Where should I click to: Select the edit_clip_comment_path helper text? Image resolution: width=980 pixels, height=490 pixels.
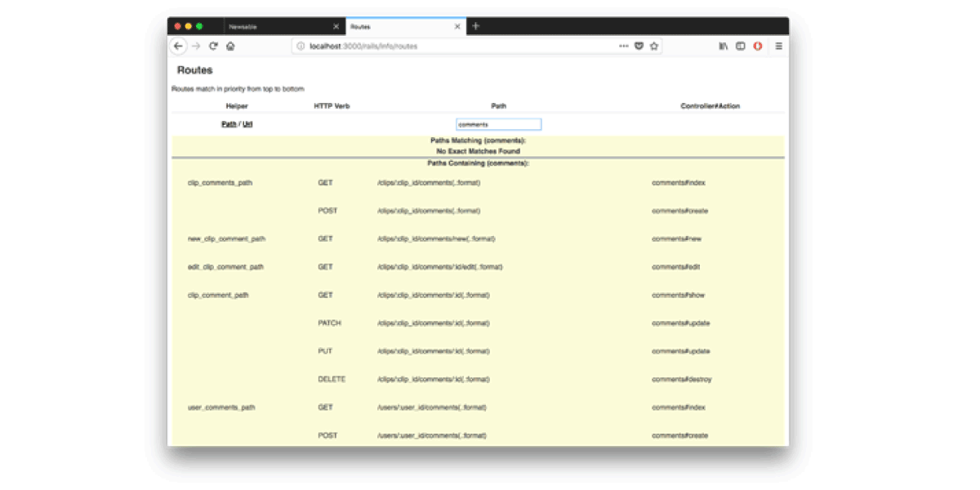coord(226,267)
